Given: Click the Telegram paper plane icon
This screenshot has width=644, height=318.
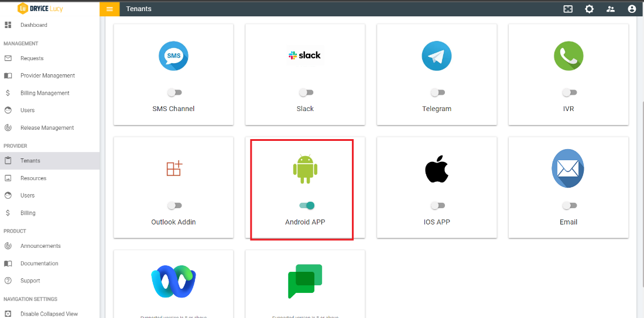Looking at the screenshot, I should coord(437,56).
